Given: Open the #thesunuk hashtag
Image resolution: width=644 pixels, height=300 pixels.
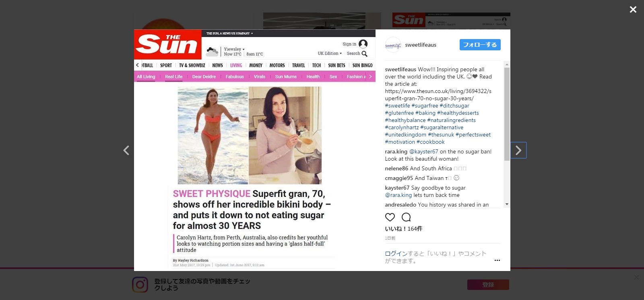Looking at the screenshot, I should pyautogui.click(x=441, y=134).
